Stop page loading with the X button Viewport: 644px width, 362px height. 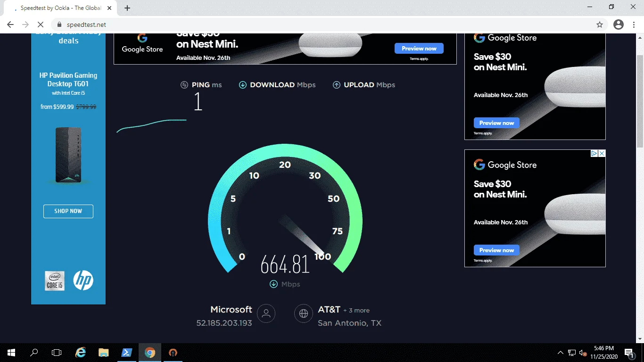click(x=41, y=25)
